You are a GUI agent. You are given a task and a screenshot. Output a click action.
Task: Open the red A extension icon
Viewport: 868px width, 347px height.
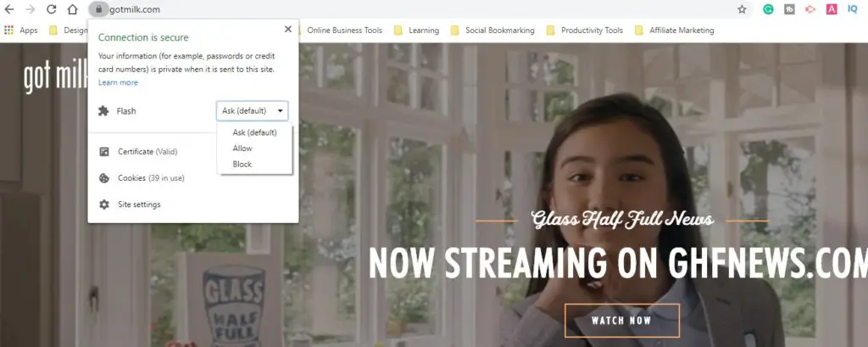[x=832, y=9]
